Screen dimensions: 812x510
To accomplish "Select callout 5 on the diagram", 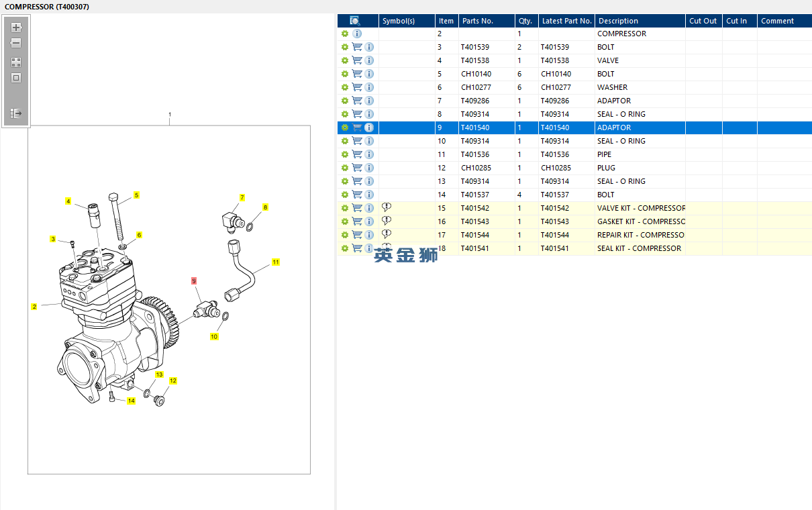I will (x=136, y=195).
